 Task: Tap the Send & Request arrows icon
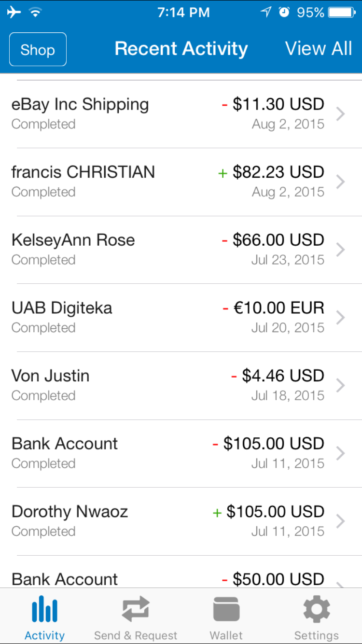coord(136,609)
